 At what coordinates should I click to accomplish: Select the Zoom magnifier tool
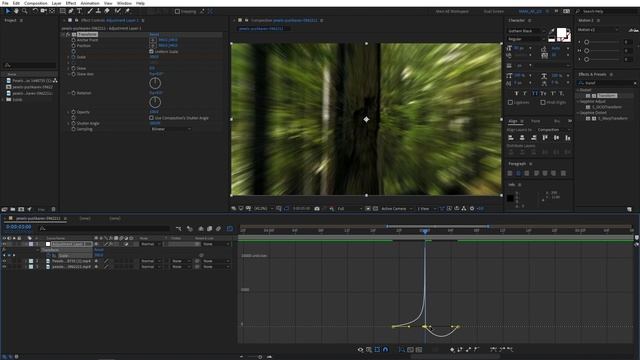point(25,11)
